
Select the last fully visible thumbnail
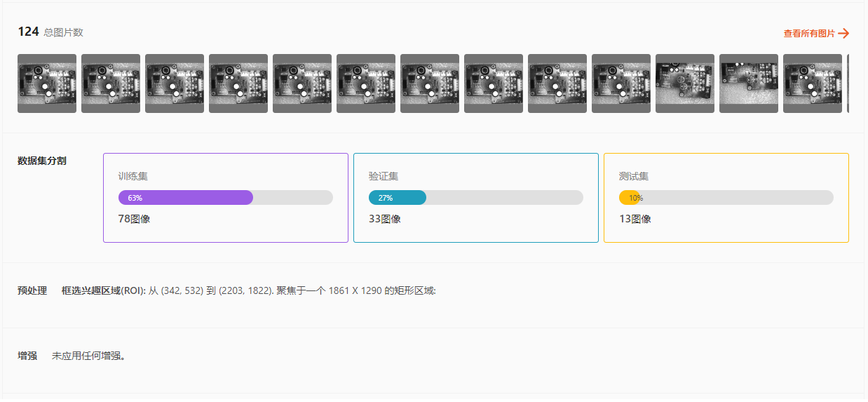click(x=813, y=83)
